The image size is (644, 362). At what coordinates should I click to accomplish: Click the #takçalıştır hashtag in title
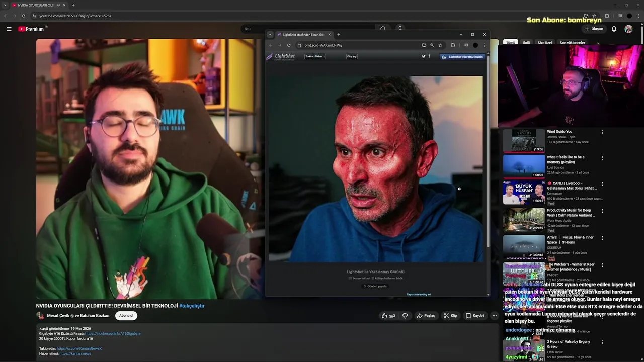(x=192, y=306)
